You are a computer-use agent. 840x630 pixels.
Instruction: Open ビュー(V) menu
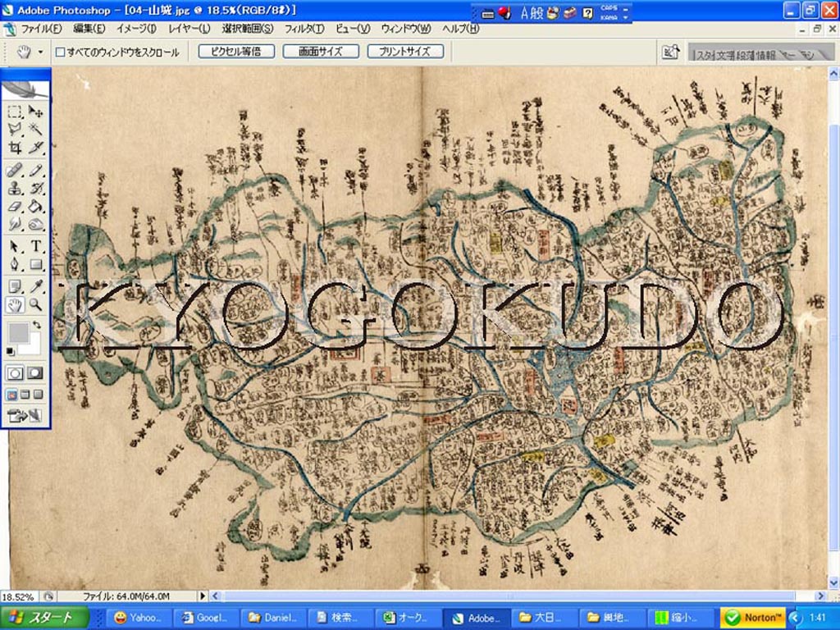click(x=353, y=29)
